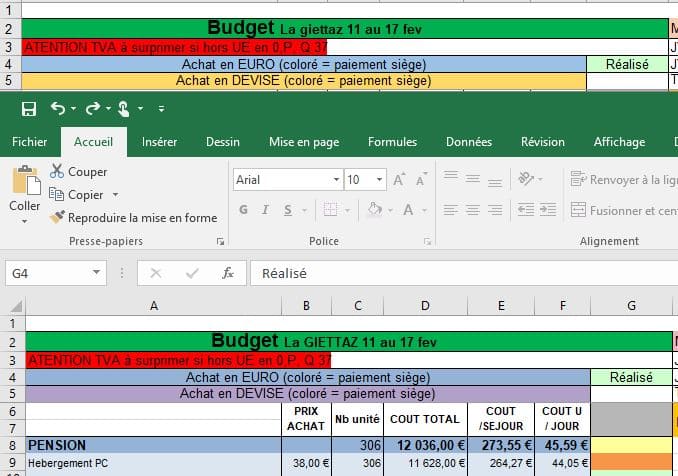This screenshot has height=476, width=678.
Task: Click the increase font size icon
Action: click(x=399, y=179)
